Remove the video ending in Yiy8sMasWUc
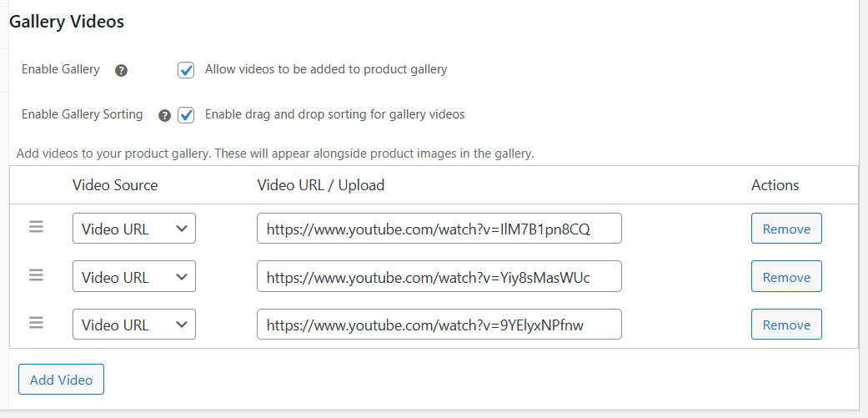Image resolution: width=868 pixels, height=418 pixels. coord(786,277)
